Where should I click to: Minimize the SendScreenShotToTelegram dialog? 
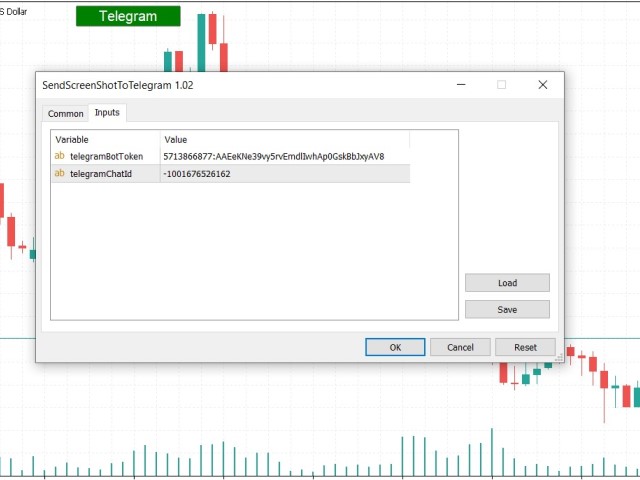461,85
